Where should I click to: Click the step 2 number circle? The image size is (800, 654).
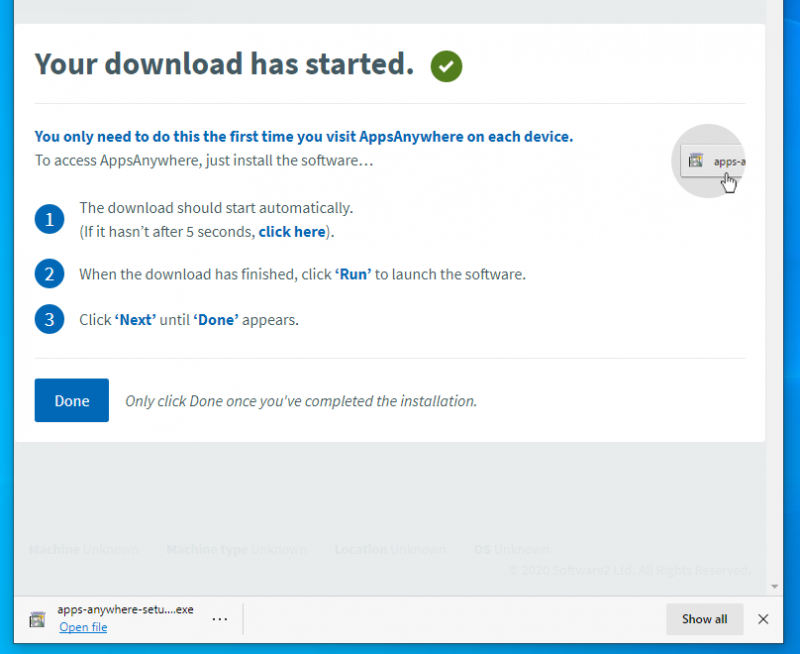pos(49,274)
